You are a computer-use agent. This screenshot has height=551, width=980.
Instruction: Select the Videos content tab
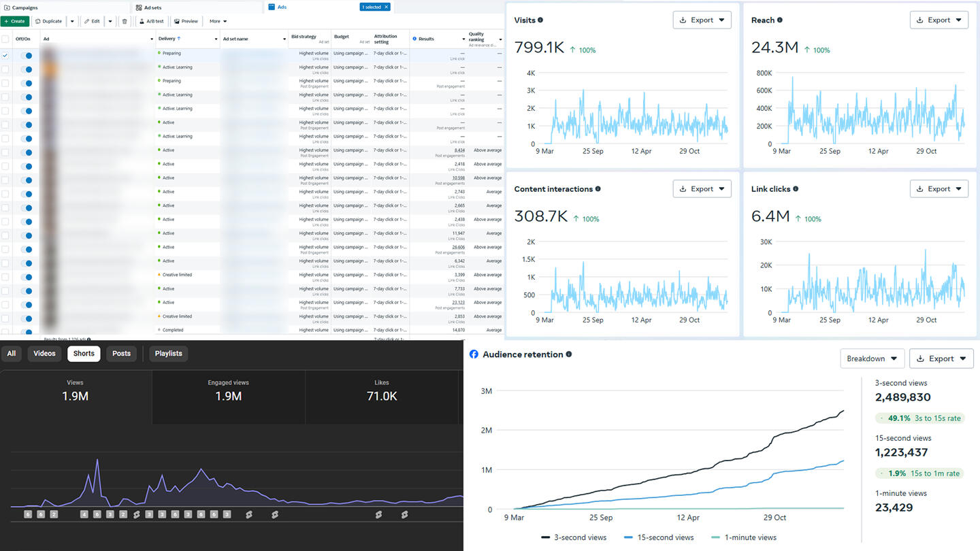tap(44, 354)
